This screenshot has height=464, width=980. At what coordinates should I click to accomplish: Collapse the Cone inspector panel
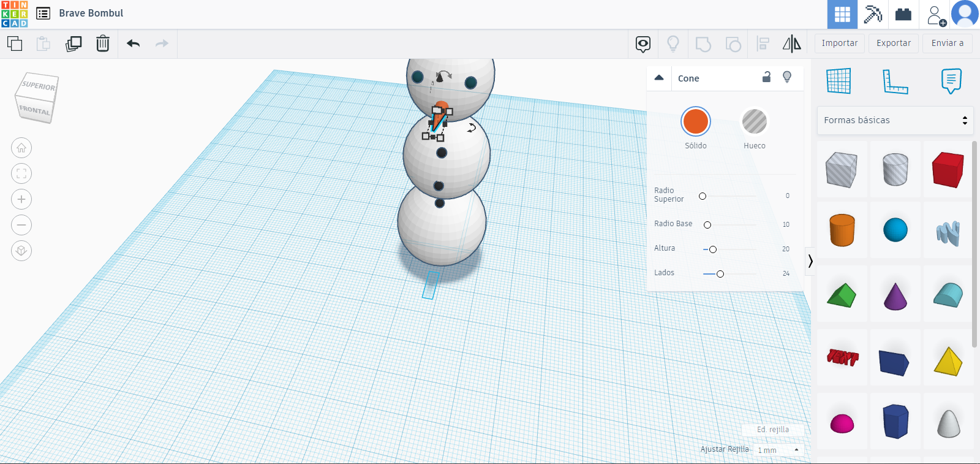(659, 78)
